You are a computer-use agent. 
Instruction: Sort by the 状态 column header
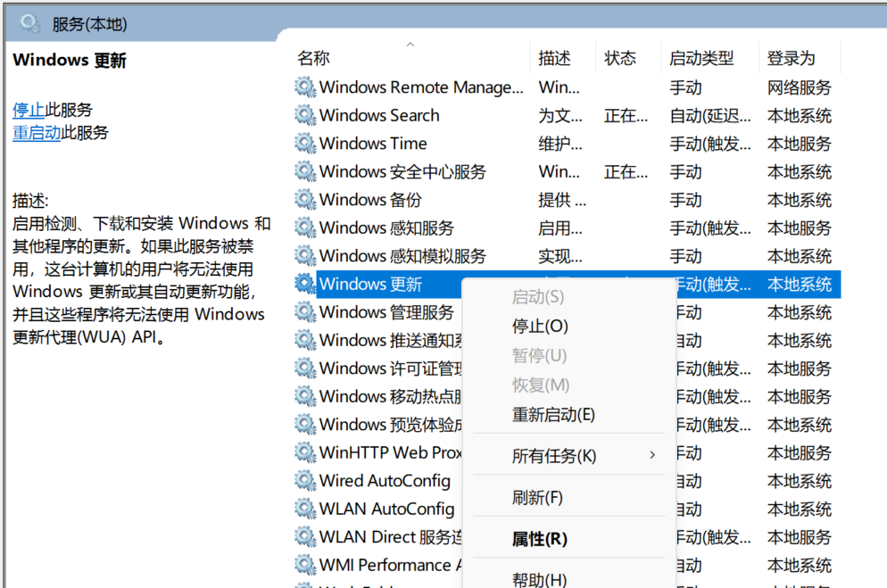[620, 58]
